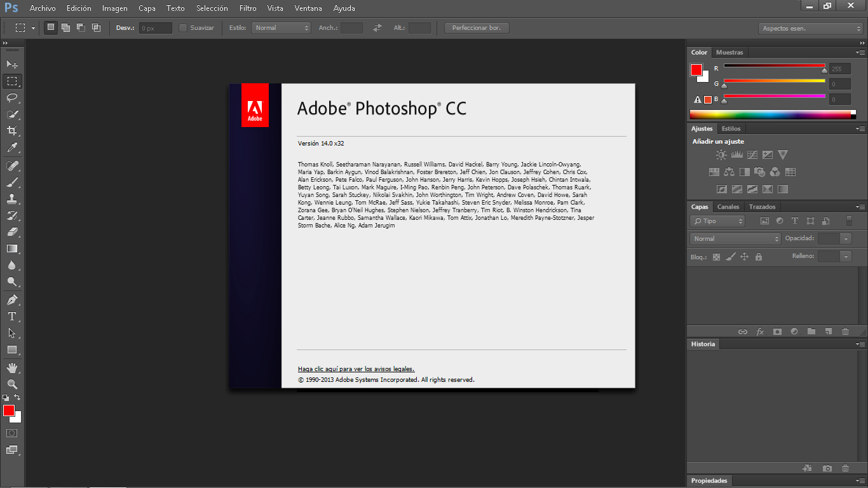Toggle lock image pixels brush icon
The width and height of the screenshot is (868, 488).
point(730,257)
